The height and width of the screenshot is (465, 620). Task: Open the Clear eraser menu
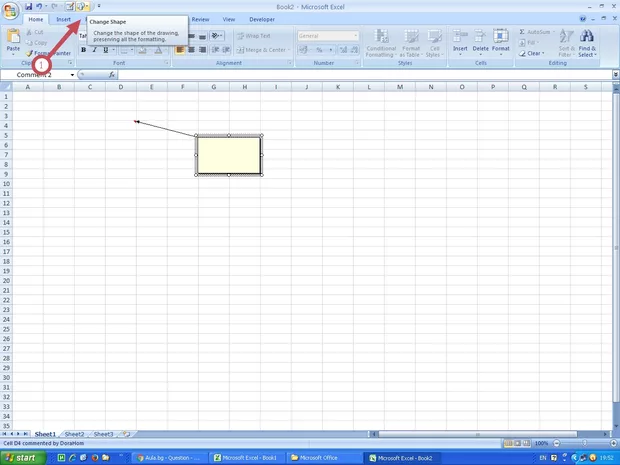[532, 53]
